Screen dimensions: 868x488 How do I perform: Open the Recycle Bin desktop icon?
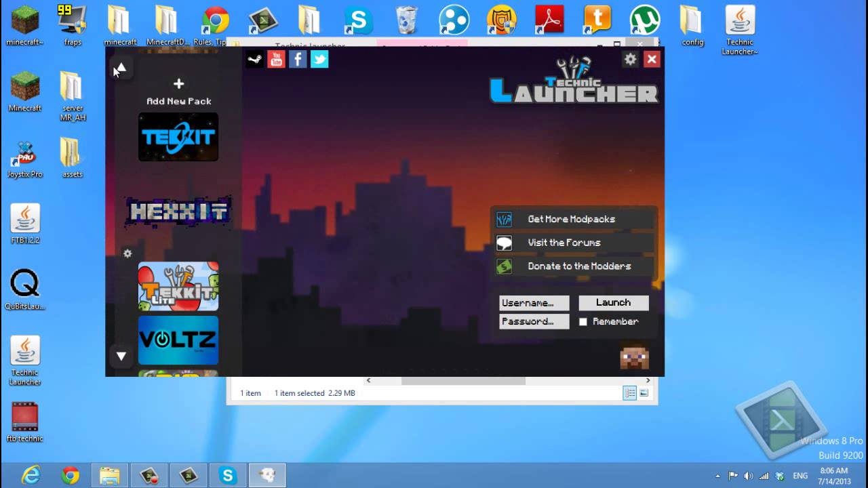pos(406,20)
